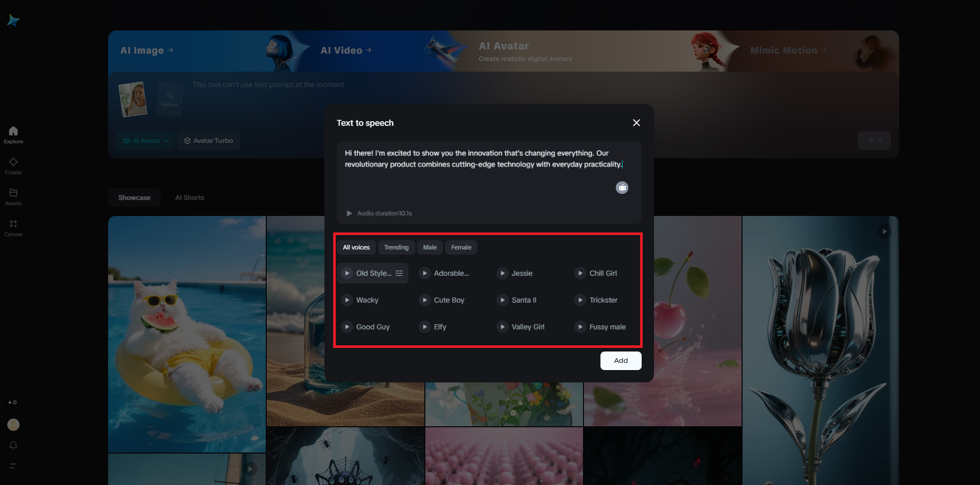Screen dimensions: 980x485
Task: Open the Assets panel icon
Action: click(x=13, y=196)
